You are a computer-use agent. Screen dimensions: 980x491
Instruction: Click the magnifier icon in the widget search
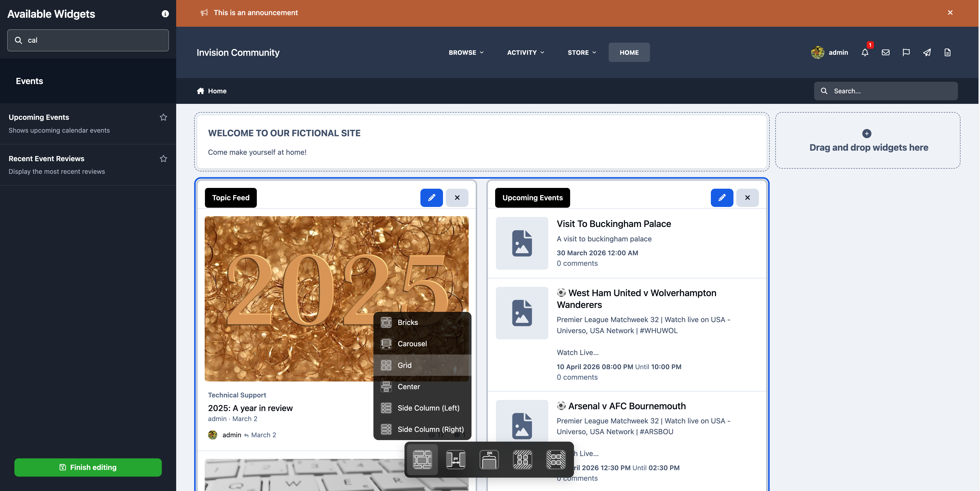[x=18, y=40]
